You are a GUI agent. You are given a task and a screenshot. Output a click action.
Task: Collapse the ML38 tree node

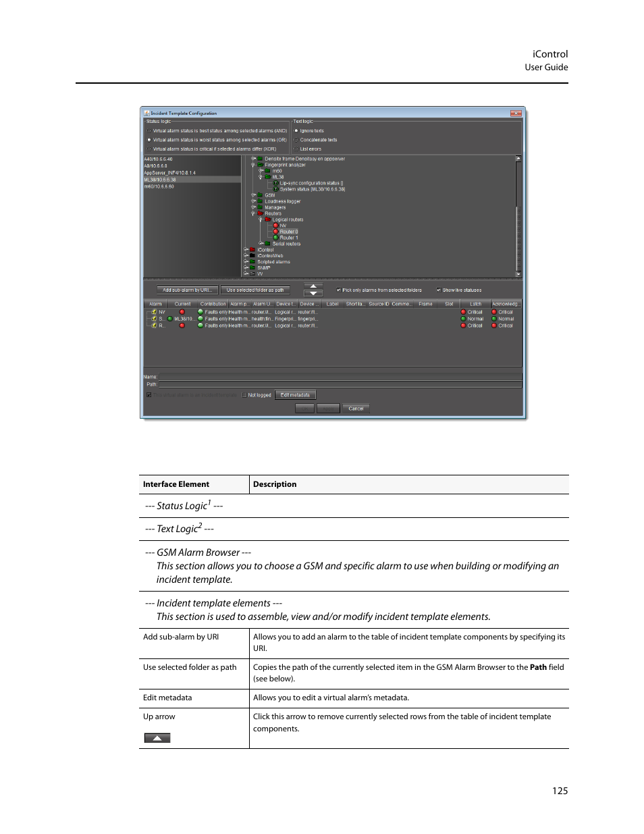pos(261,177)
